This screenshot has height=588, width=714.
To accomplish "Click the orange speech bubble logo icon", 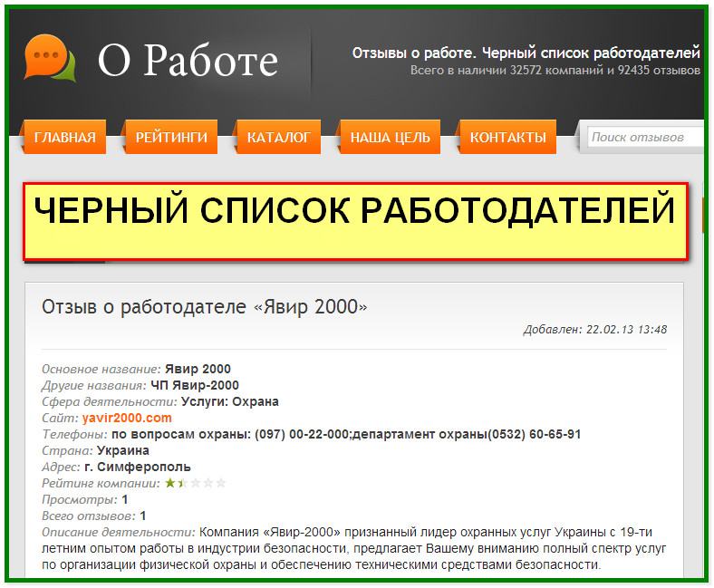I will click(49, 58).
